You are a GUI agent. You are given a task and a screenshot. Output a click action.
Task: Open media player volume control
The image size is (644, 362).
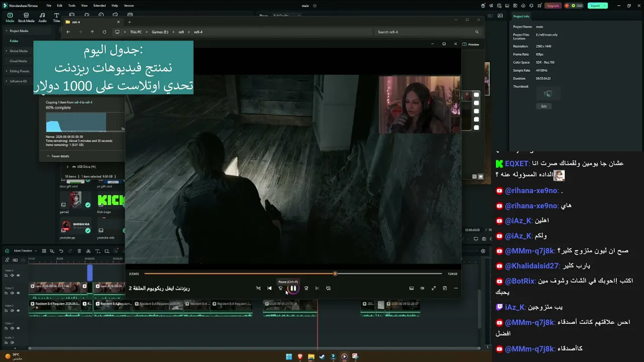coord(422,288)
